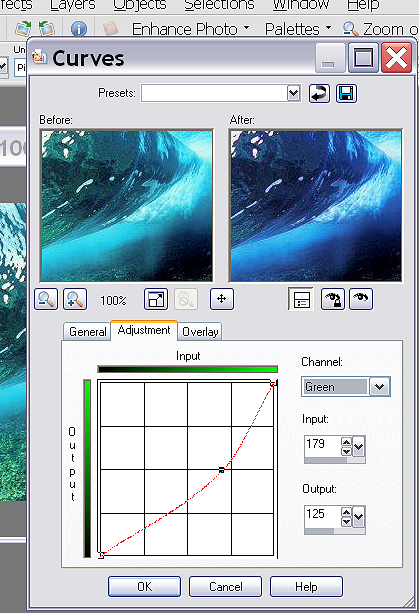Open the Selections menu
This screenshot has width=419, height=613.
(x=219, y=5)
